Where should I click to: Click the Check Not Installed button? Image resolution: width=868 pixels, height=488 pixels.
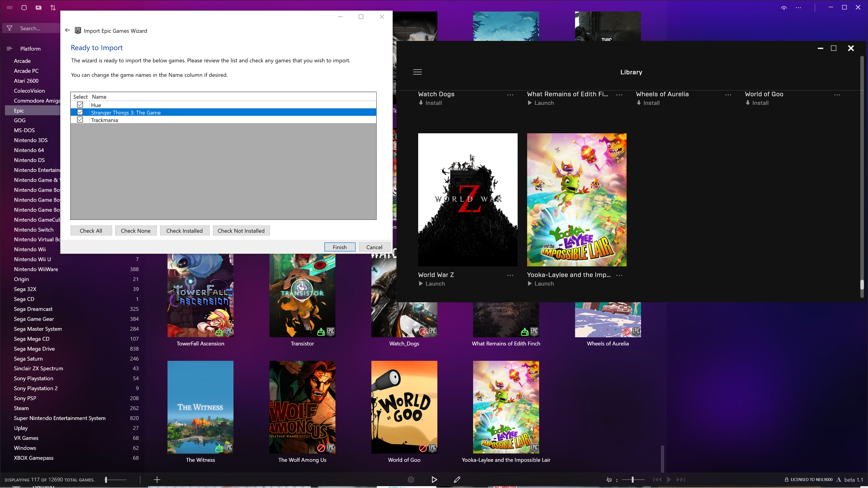pyautogui.click(x=241, y=231)
